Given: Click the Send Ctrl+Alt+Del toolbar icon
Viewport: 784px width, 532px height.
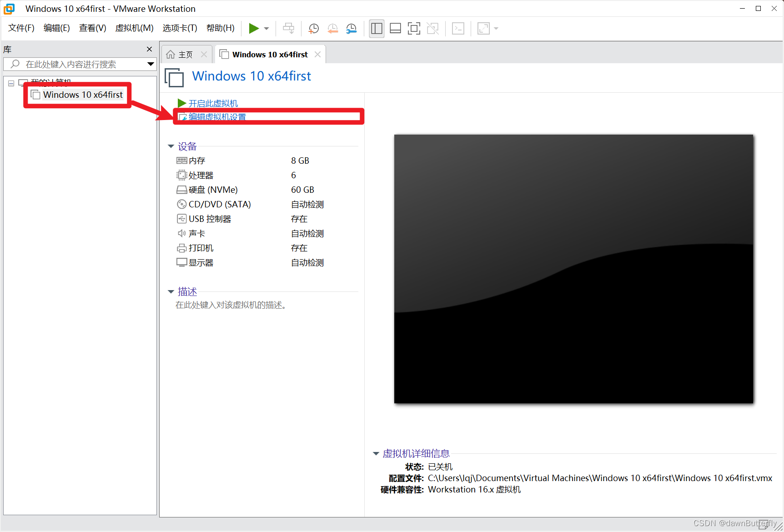Looking at the screenshot, I should [x=288, y=29].
